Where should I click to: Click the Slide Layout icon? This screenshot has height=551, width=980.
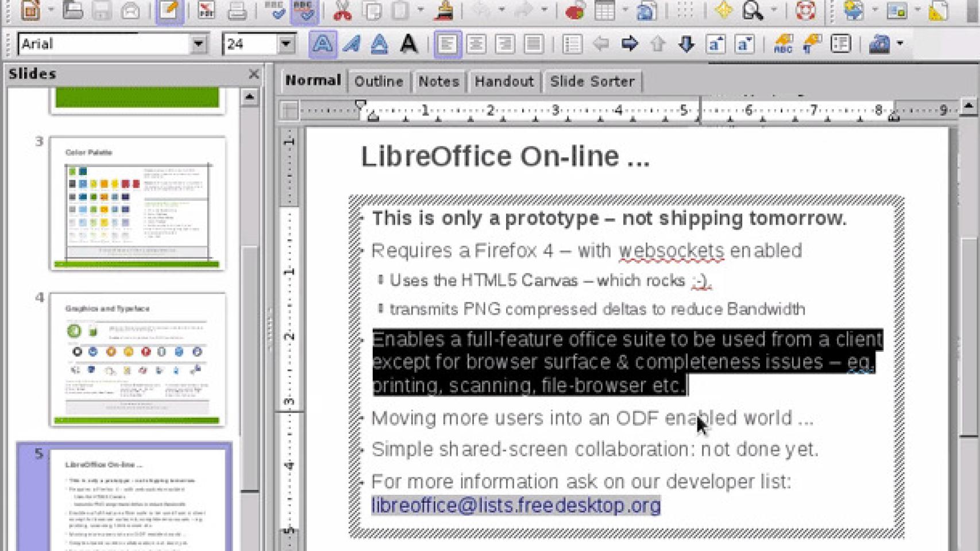[897, 10]
